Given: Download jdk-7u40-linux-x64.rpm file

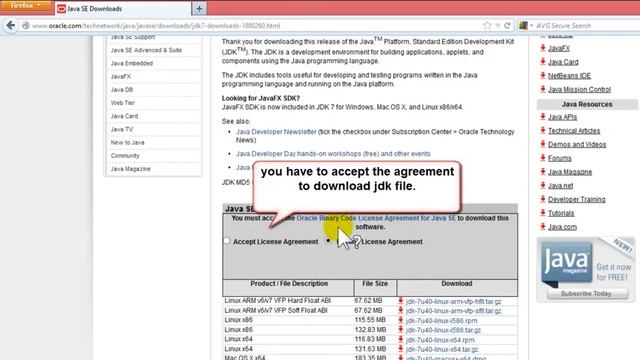Looking at the screenshot, I should click(x=440, y=340).
